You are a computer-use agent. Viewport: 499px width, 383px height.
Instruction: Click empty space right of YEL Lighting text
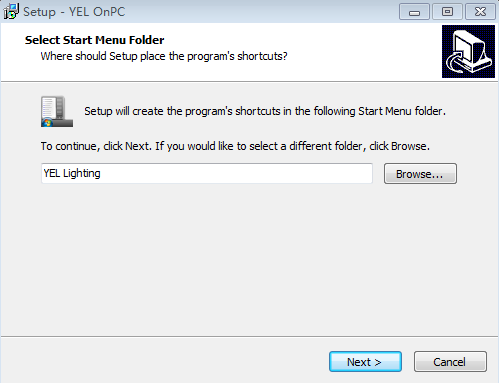236,173
